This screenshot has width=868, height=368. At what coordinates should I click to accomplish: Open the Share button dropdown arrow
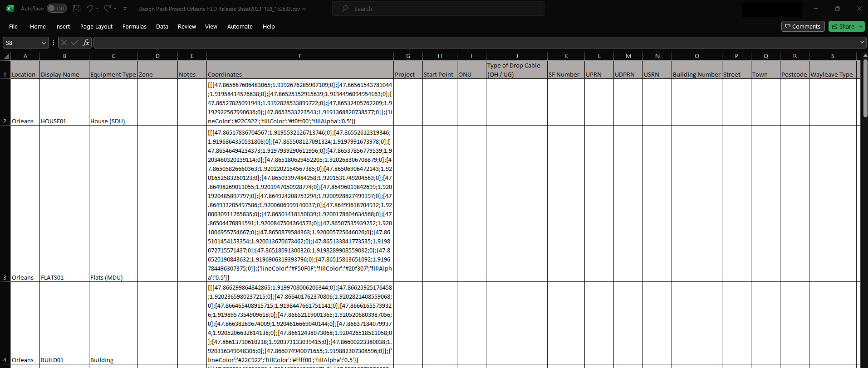861,26
